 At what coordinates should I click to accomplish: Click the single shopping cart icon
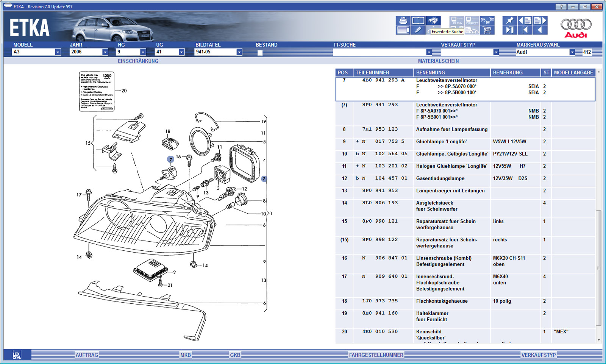click(487, 30)
